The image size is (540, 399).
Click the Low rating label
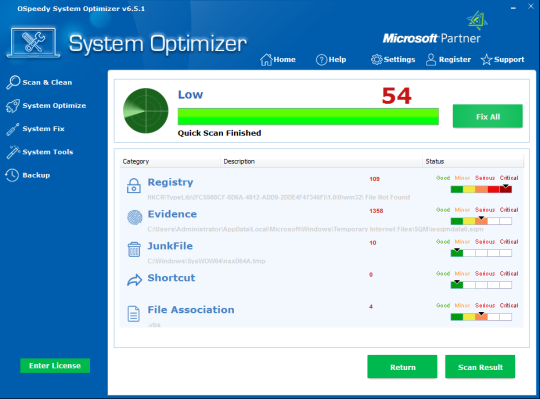(190, 94)
